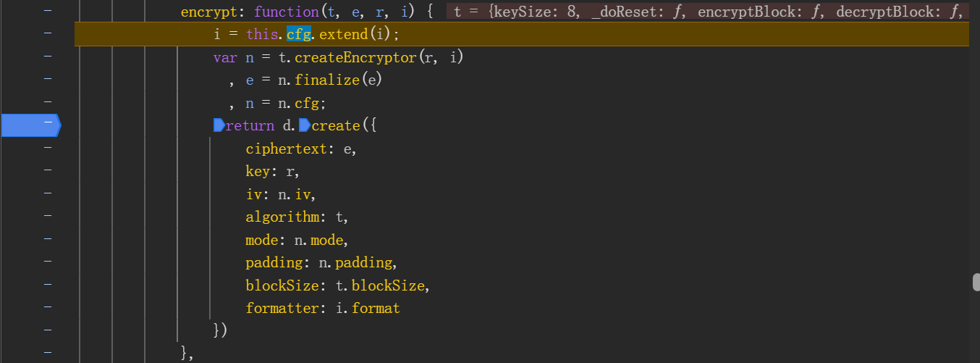Set breakpoint in gutter beside ciphertext line

pos(48,148)
